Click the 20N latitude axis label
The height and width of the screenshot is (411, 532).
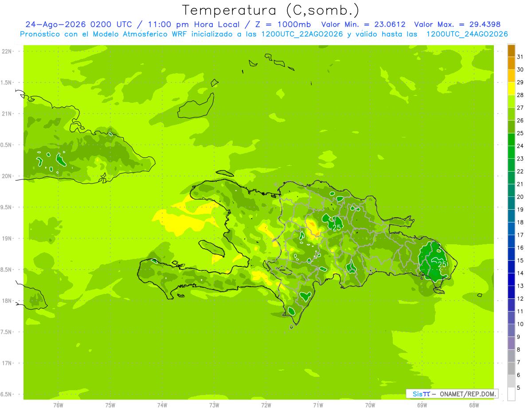click(x=8, y=176)
